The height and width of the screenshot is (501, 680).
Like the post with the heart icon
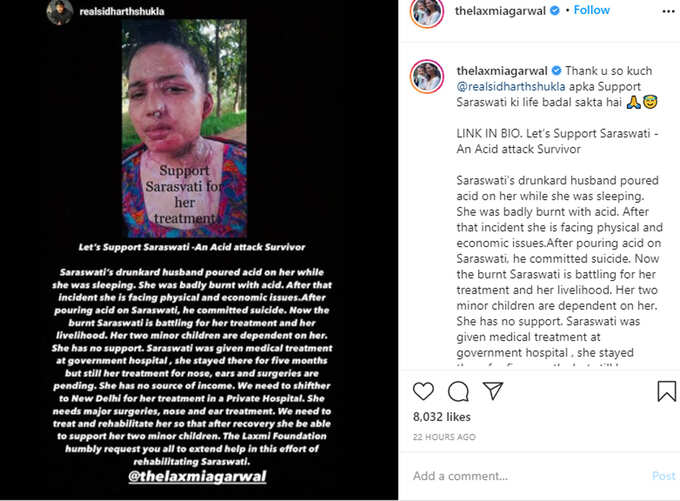[x=423, y=391]
